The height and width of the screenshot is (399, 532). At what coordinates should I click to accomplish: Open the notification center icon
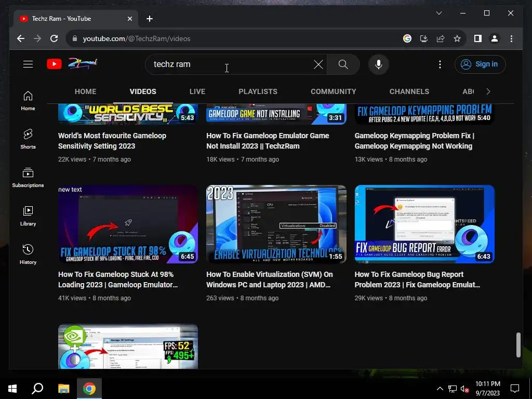515,389
